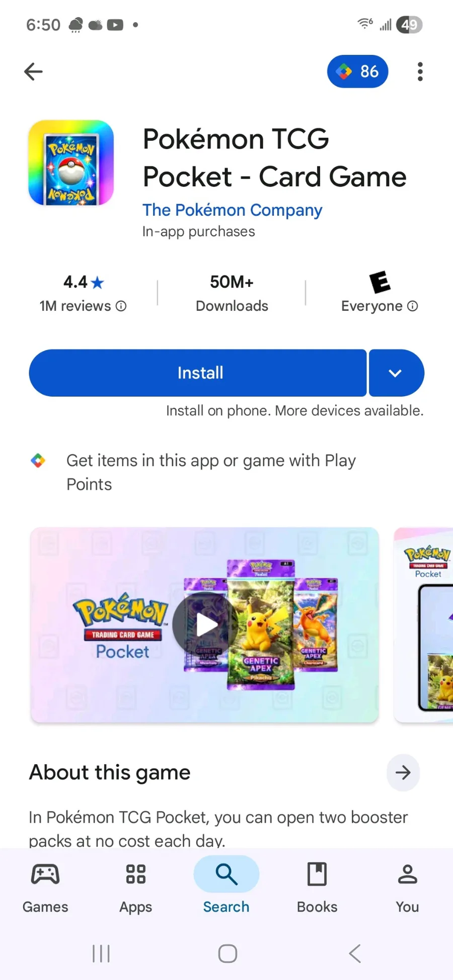Screen dimensions: 453x980
Task: Switch to the Apps tab
Action: click(x=136, y=887)
